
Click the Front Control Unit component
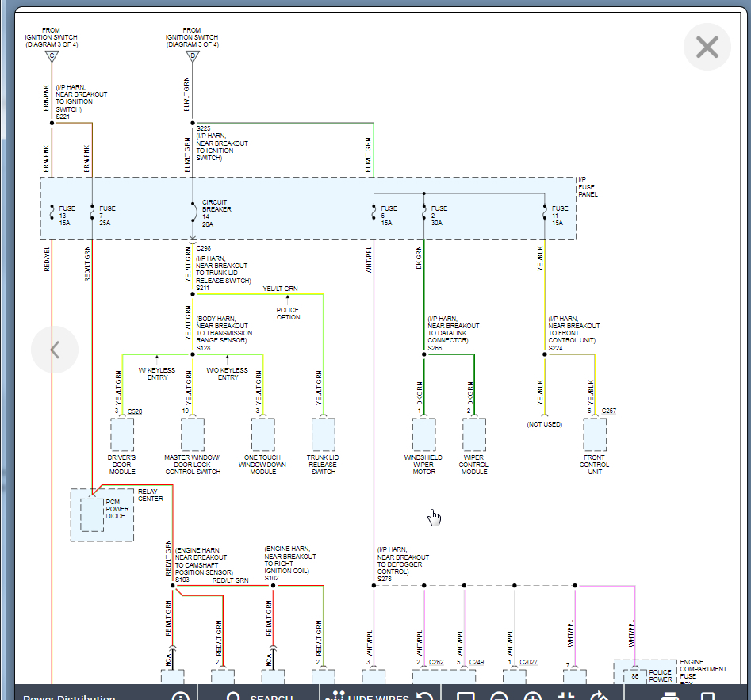tap(594, 435)
